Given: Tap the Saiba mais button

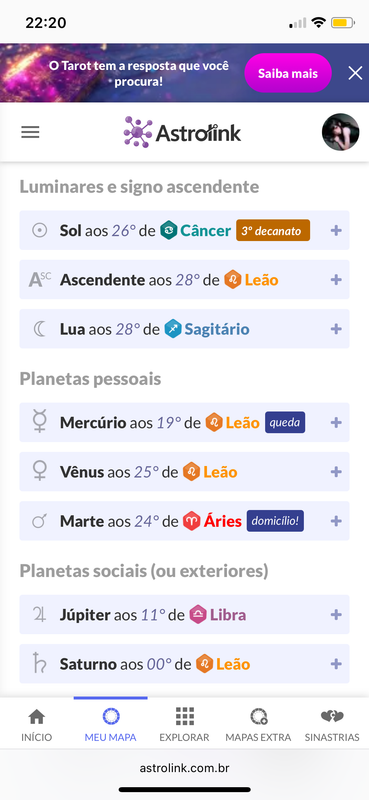Looking at the screenshot, I should [288, 73].
